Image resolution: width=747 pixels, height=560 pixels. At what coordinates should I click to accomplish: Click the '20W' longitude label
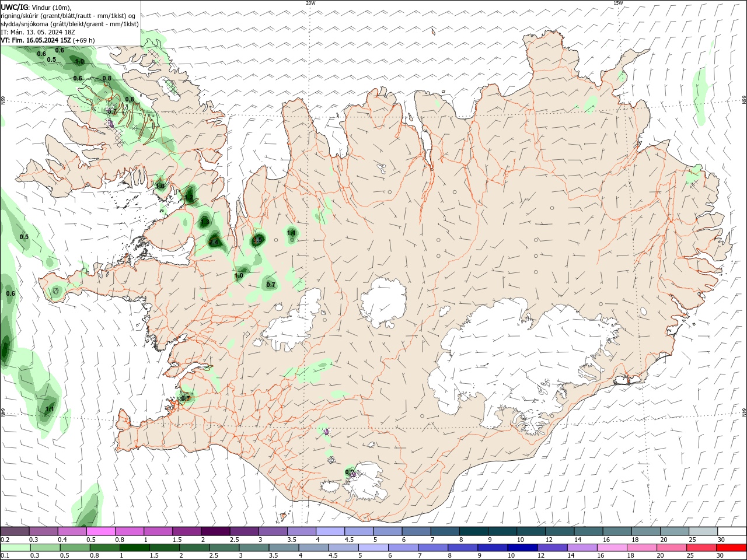pos(310,3)
